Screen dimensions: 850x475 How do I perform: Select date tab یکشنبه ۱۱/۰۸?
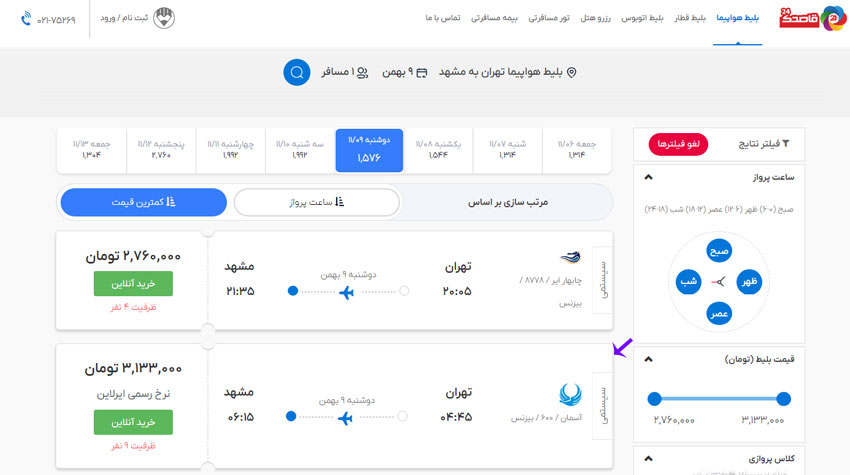(438, 150)
